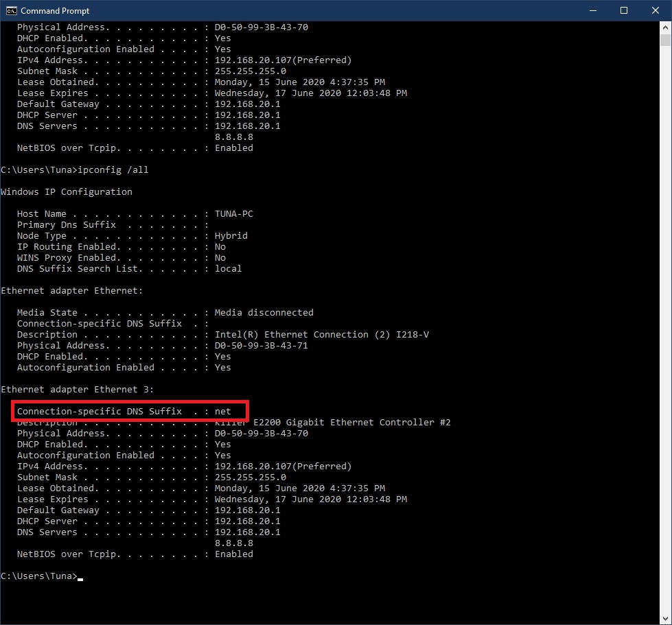
Task: Click the Windows IP Configuration heading
Action: (67, 192)
